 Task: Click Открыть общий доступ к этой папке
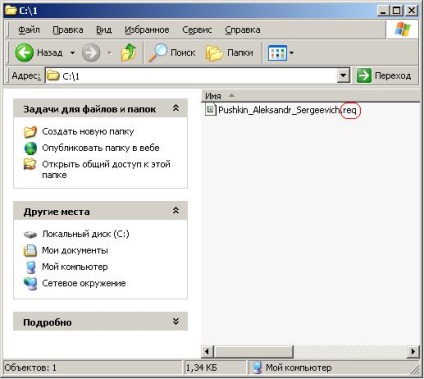[106, 169]
